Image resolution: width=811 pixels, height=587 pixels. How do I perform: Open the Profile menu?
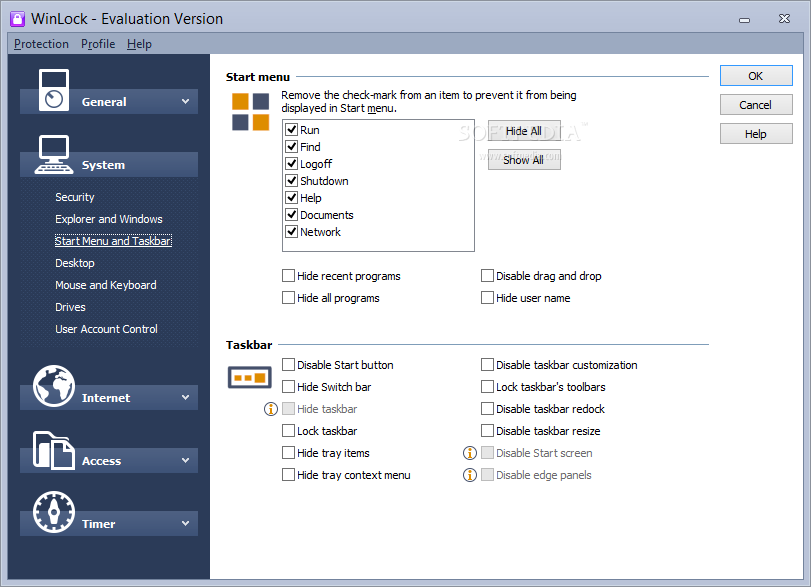[98, 44]
